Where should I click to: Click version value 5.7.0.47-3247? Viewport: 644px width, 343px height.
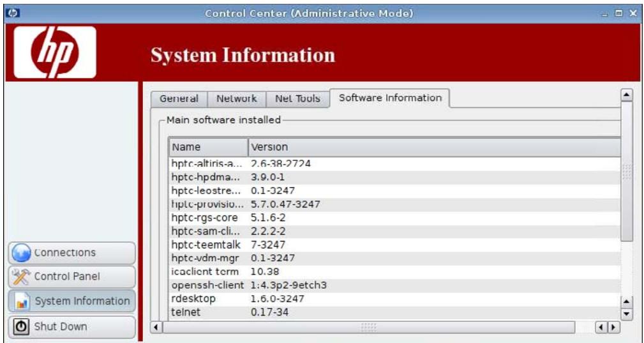285,204
